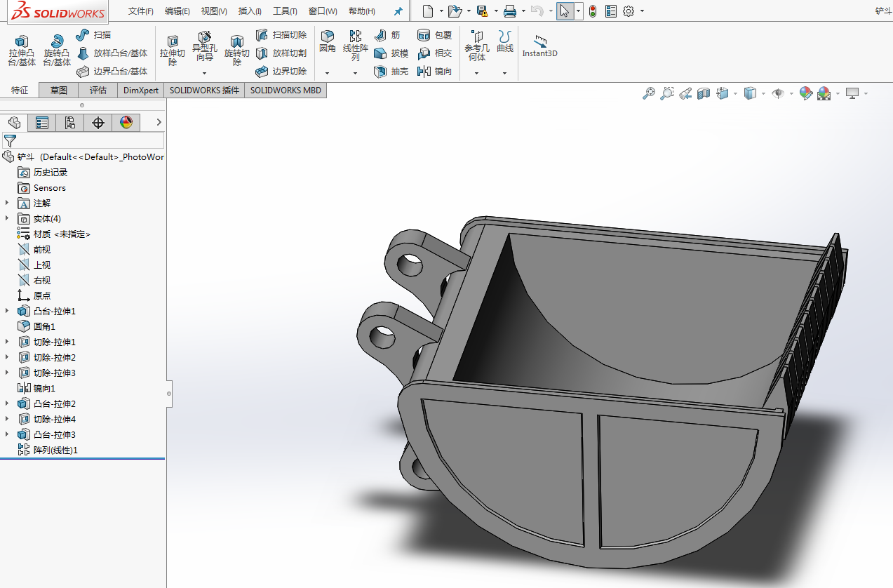
Task: Open the dropdown arrow under 参考几何体
Action: coord(477,73)
